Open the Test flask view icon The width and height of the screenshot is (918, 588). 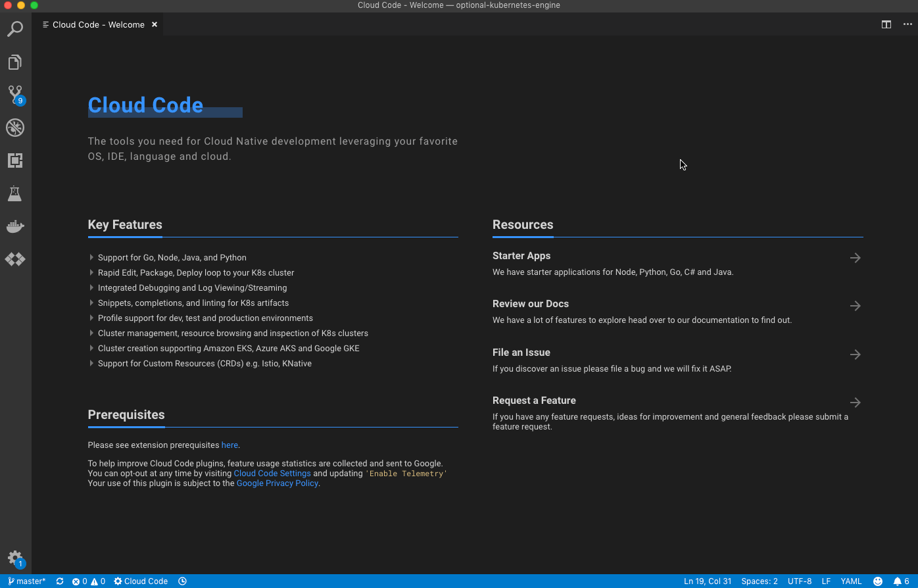(x=15, y=193)
